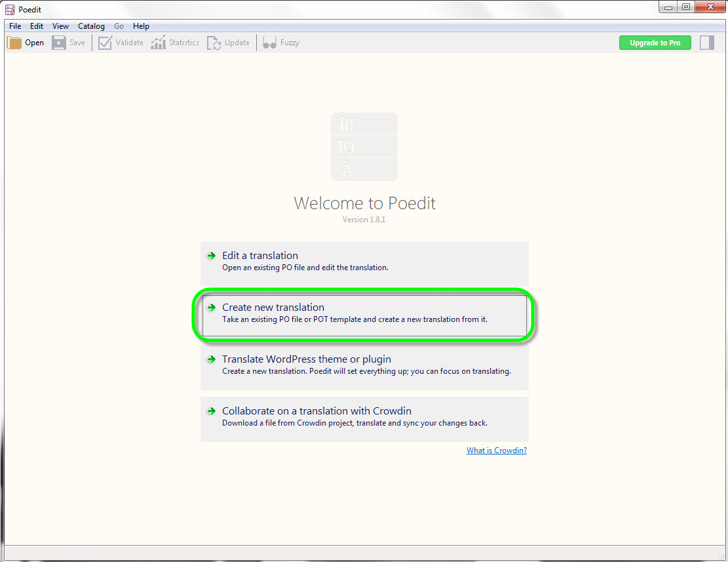
Task: Open the Help menu
Action: (x=141, y=26)
